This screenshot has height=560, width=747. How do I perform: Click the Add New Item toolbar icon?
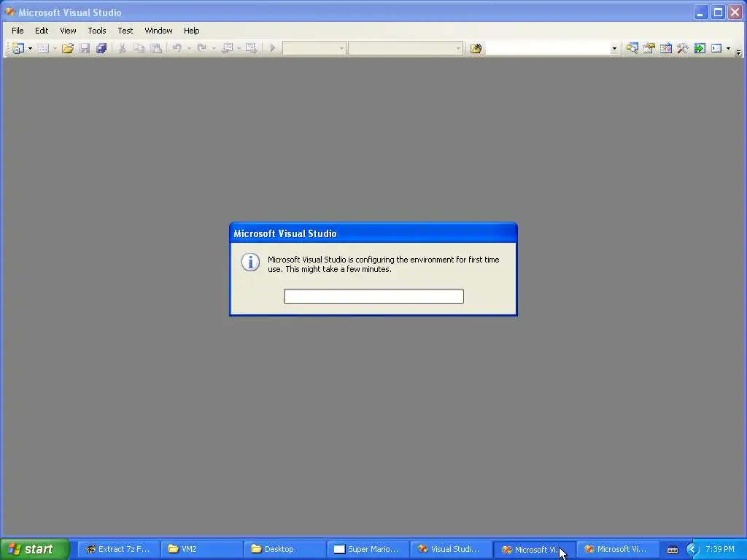(43, 48)
